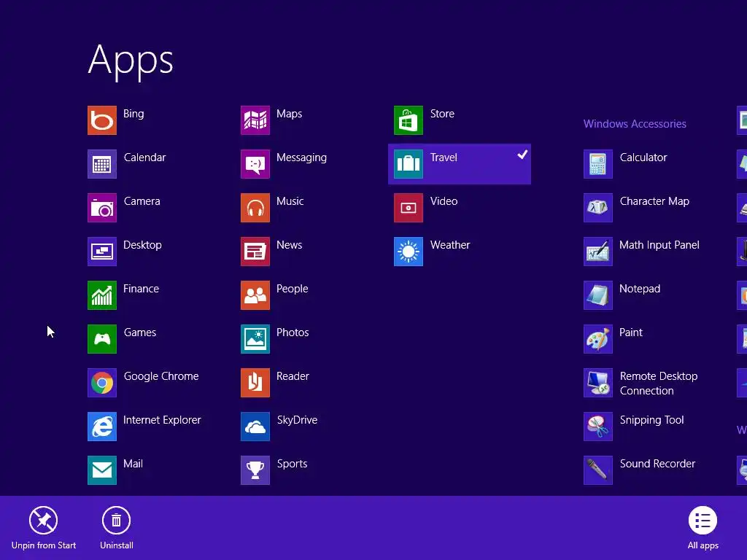Launch the Weather sun icon
Viewport: 747px width, 560px height.
[x=409, y=252]
